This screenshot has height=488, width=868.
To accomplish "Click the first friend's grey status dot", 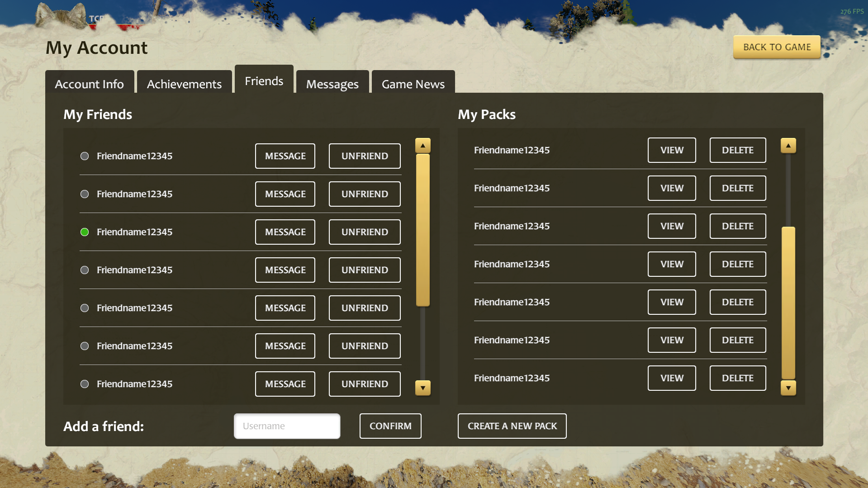I will 85,156.
